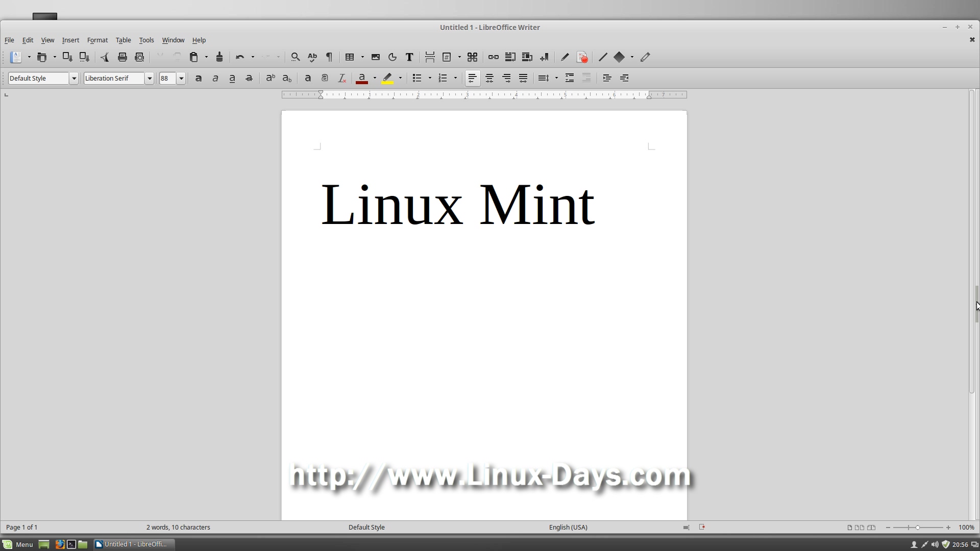Toggle Outline text effect
The width and height of the screenshot is (980, 551).
[x=325, y=78]
